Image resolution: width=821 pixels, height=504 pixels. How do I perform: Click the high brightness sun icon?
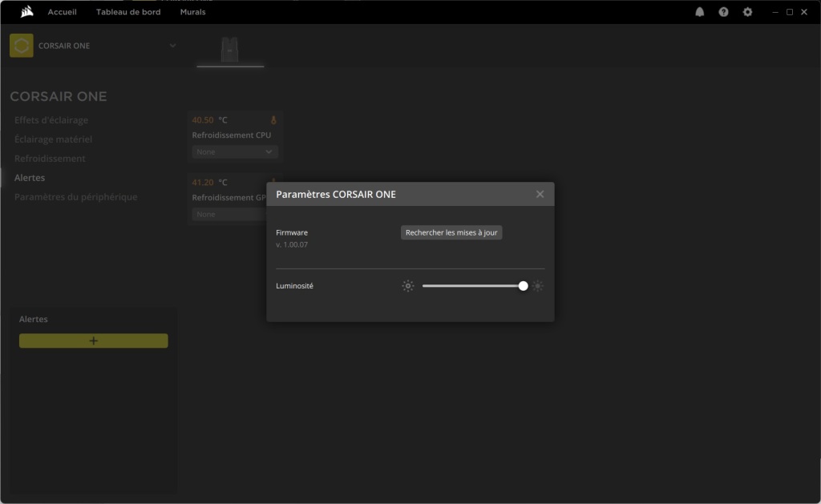[538, 286]
